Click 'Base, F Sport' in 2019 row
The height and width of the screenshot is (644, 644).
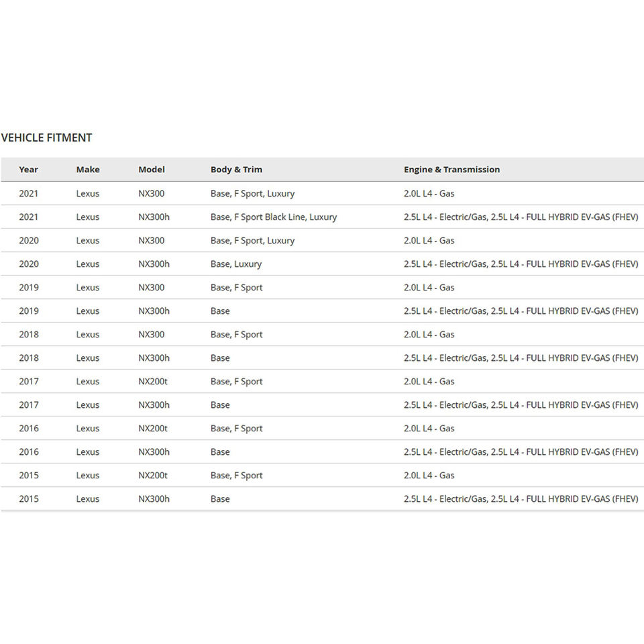tap(237, 288)
